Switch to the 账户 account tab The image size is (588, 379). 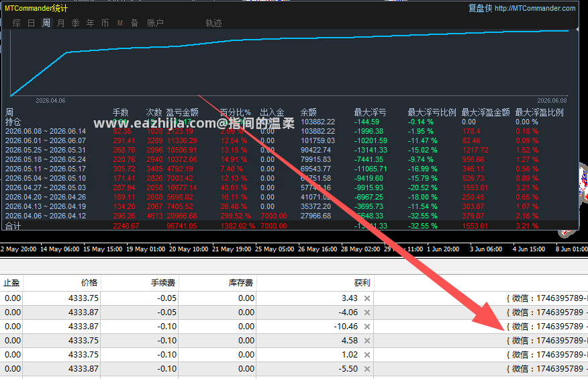point(155,23)
